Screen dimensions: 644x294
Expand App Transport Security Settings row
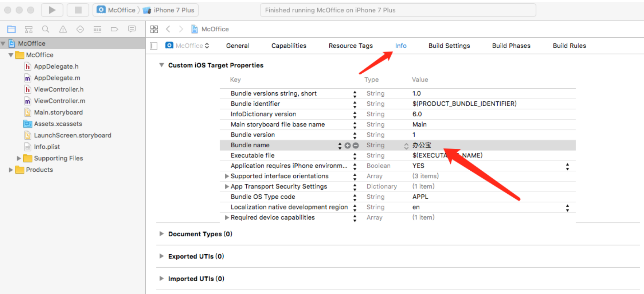pyautogui.click(x=227, y=186)
